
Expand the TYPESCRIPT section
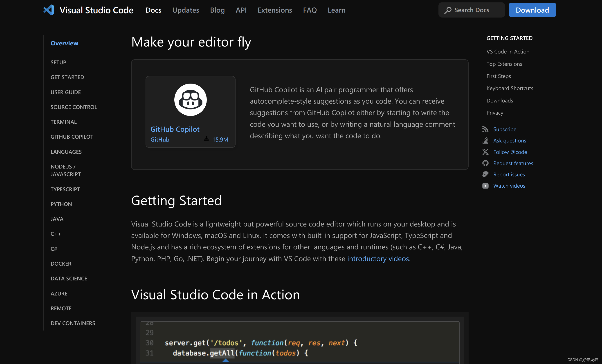pos(65,189)
